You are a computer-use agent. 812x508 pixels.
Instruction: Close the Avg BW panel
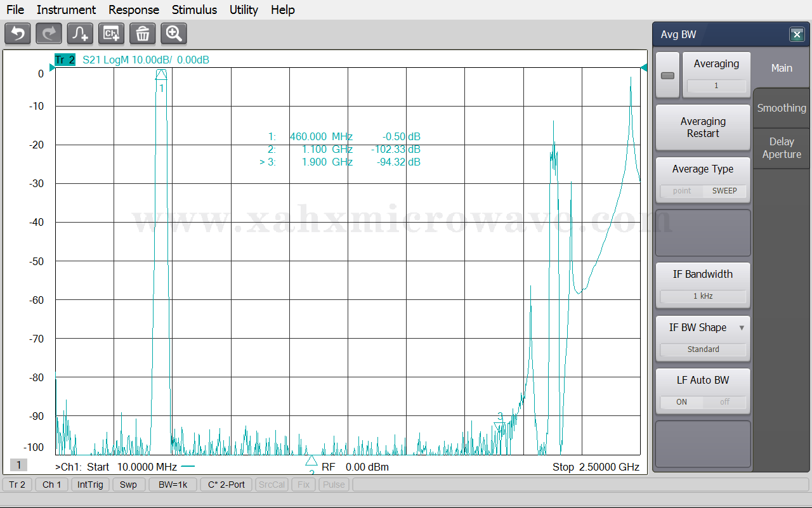click(x=797, y=35)
